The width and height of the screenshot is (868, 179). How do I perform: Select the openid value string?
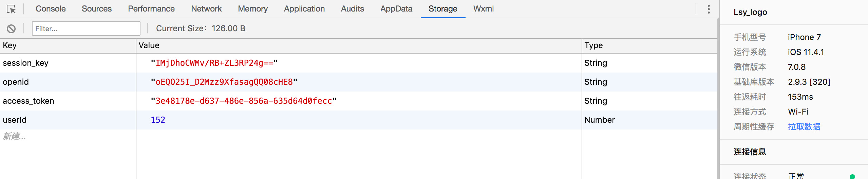coord(224,82)
